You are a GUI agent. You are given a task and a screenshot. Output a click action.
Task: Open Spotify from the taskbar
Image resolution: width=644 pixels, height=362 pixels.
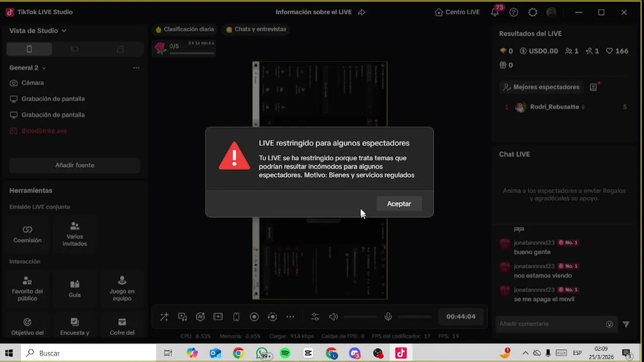(x=285, y=353)
